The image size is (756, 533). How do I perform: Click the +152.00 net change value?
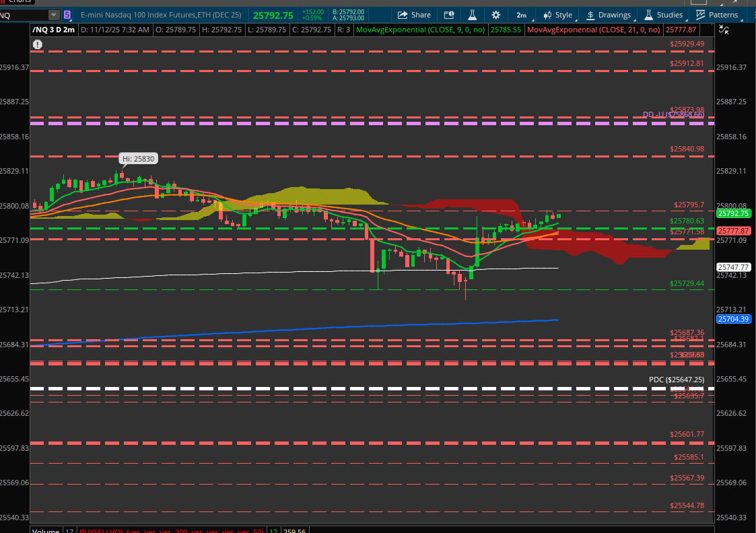click(x=312, y=12)
